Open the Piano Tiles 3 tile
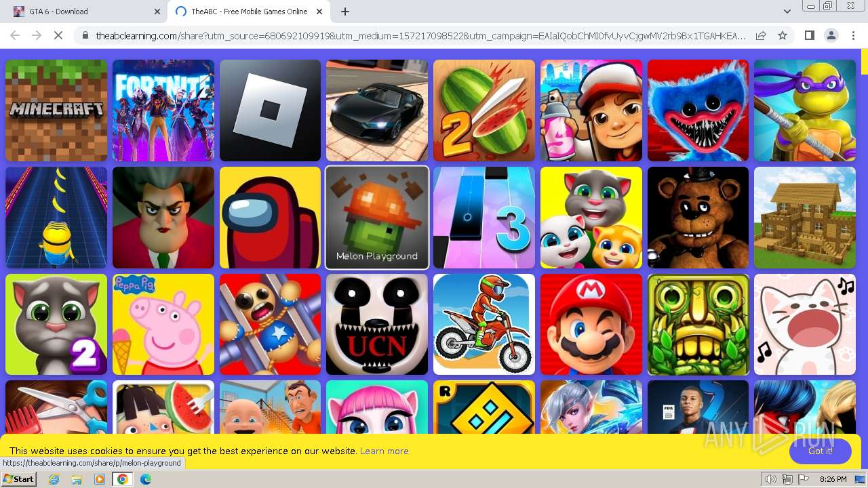Image resolution: width=868 pixels, height=488 pixels. (x=484, y=218)
